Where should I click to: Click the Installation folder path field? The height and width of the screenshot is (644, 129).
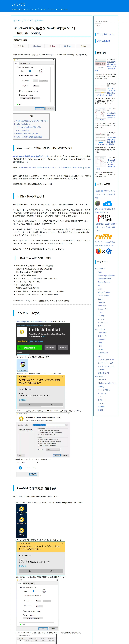tap(49, 425)
